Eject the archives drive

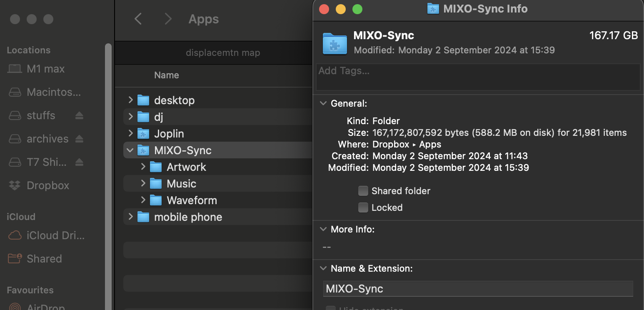tap(79, 139)
